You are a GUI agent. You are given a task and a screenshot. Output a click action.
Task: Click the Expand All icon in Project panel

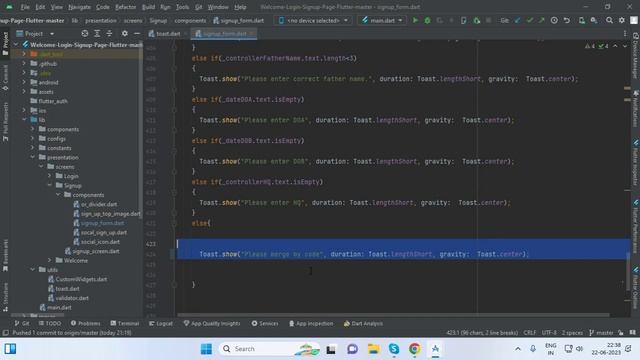point(97,33)
